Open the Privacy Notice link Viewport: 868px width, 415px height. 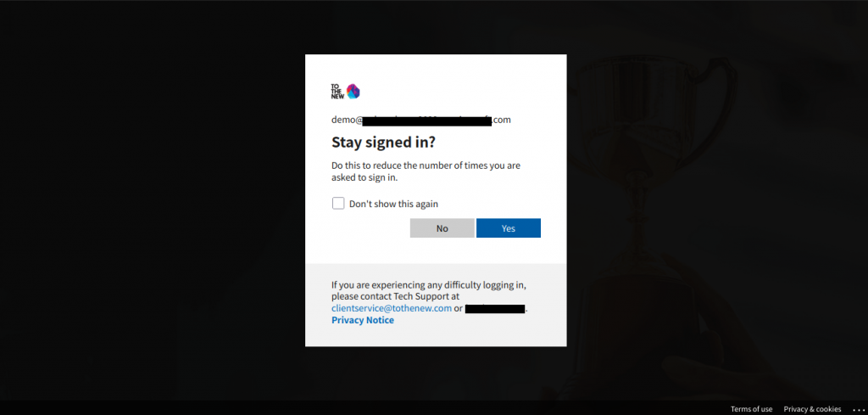pyautogui.click(x=363, y=320)
